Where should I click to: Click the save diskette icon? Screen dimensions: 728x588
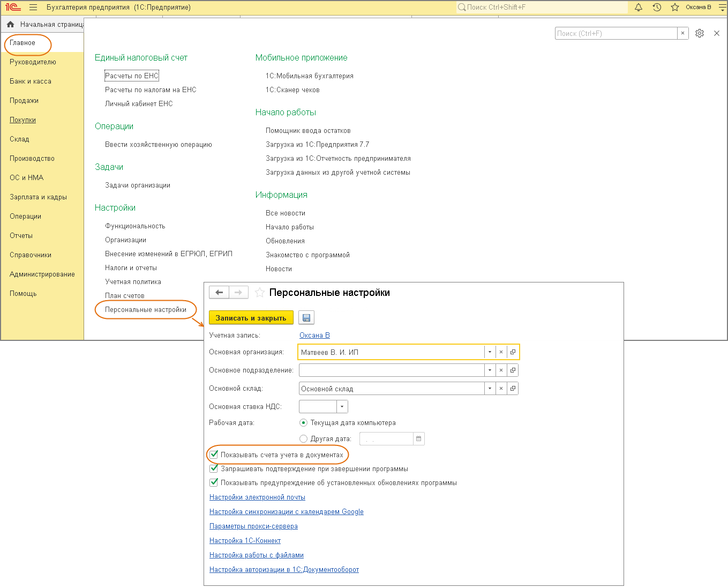306,318
